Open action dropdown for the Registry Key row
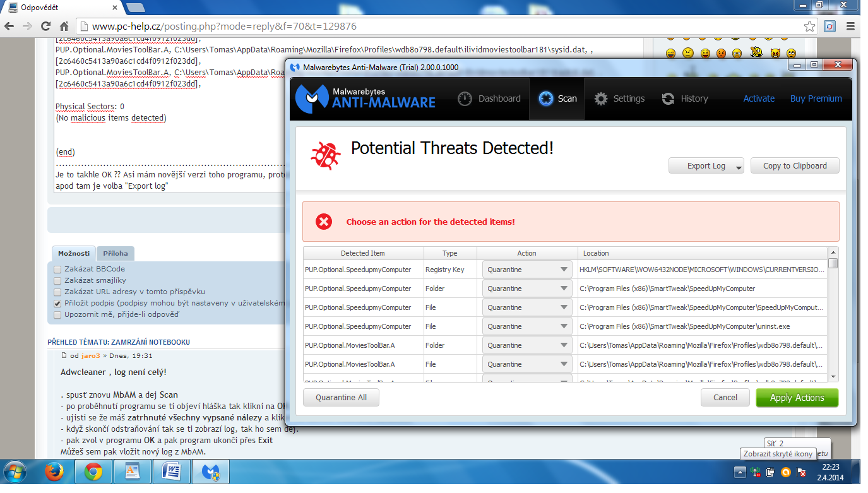The image size is (868, 493). [527, 270]
